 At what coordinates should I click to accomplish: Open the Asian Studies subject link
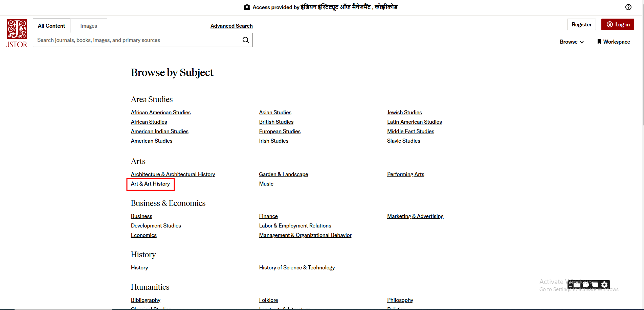(275, 112)
